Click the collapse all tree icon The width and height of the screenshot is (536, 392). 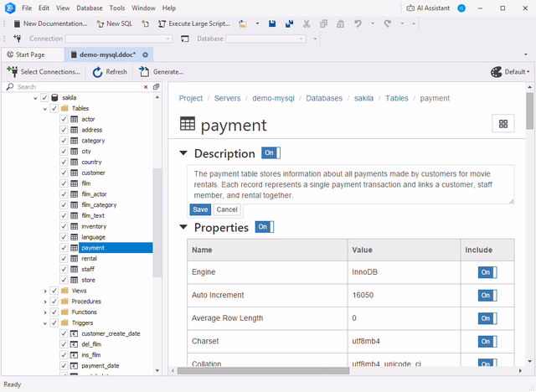tap(156, 87)
